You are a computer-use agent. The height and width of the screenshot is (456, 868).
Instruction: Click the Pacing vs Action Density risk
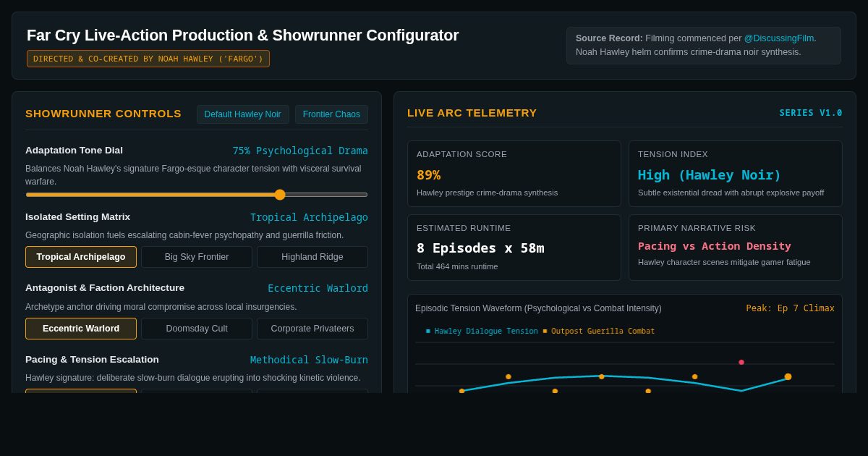[715, 246]
